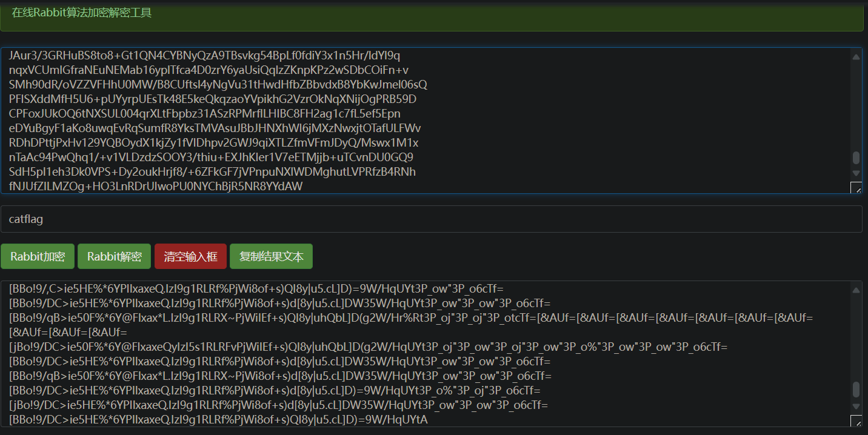Click the upper textarea resize handle
The height and width of the screenshot is (435, 868).
click(x=856, y=187)
